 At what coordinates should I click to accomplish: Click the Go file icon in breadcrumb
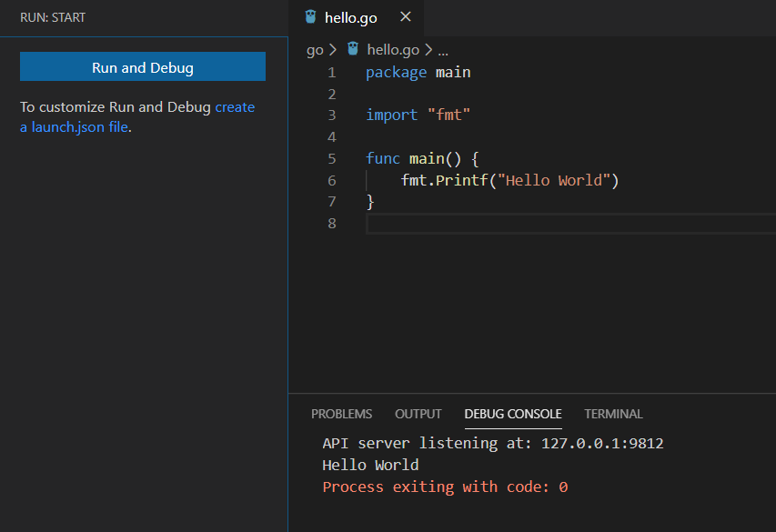[353, 50]
